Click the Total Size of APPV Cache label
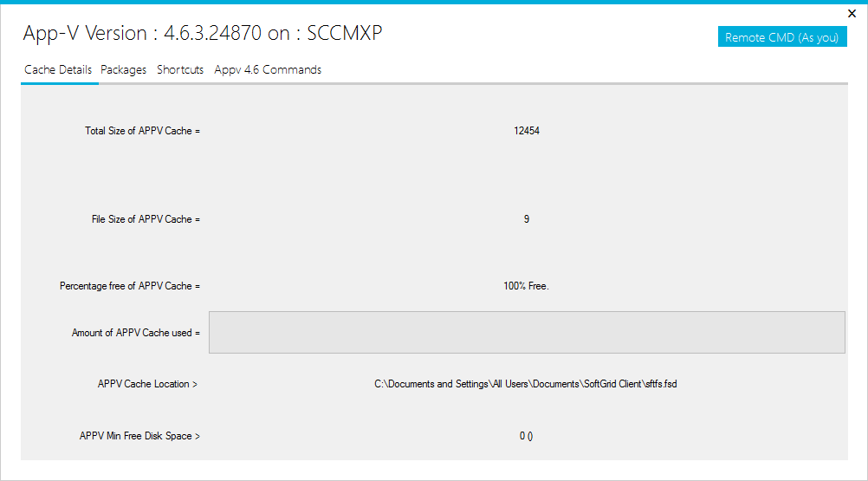Viewport: 868px width, 481px height. click(142, 131)
